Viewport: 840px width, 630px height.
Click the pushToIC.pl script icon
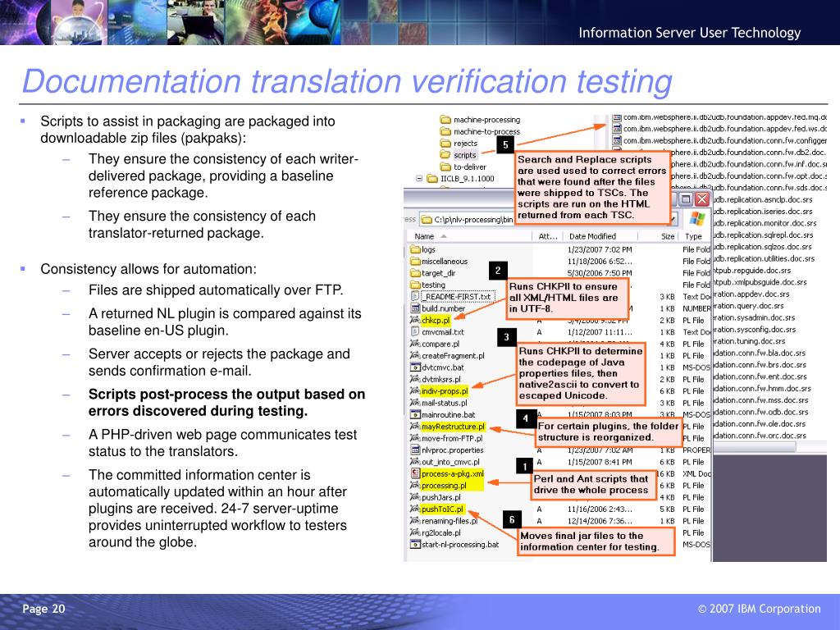pos(415,509)
